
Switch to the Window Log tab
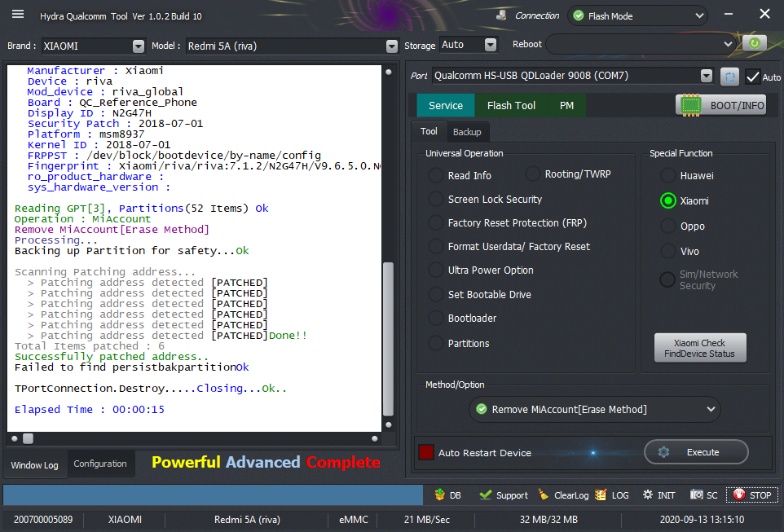pyautogui.click(x=34, y=465)
